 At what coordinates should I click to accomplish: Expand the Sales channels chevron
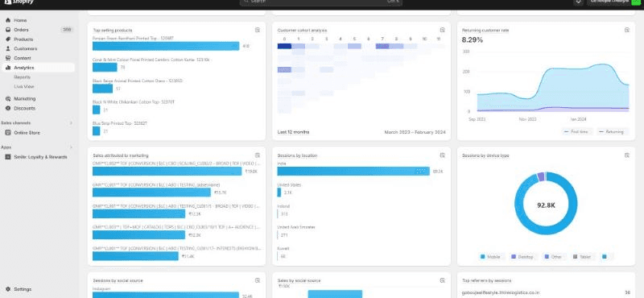[x=71, y=123]
